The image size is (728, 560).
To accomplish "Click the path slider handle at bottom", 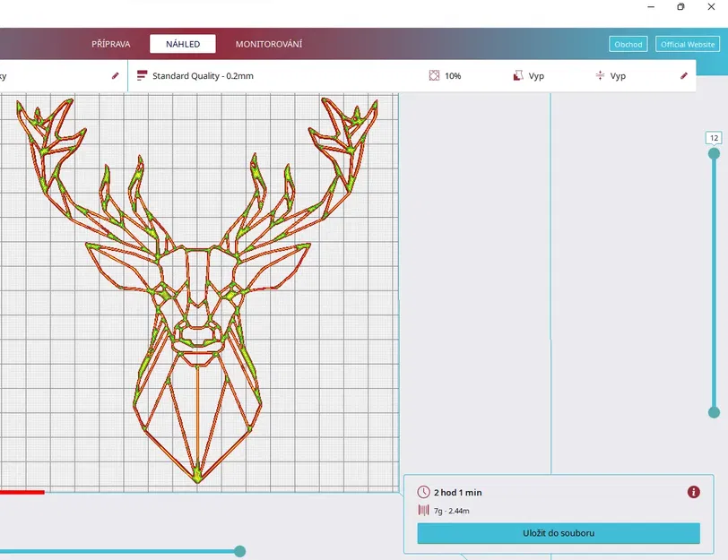I will (239, 551).
